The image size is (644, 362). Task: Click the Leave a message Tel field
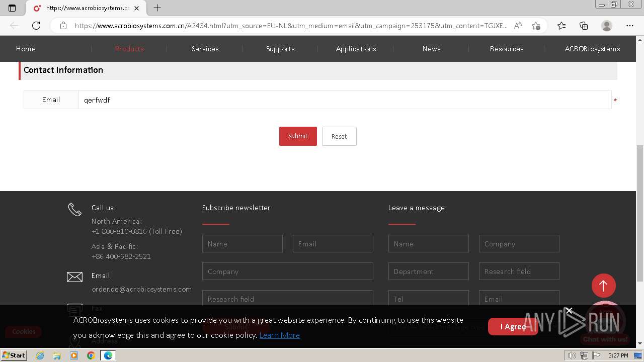429,298
